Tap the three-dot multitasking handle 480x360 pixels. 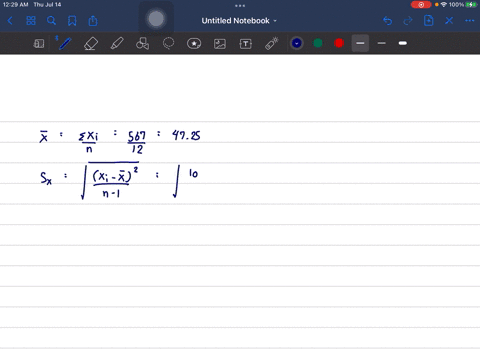click(x=240, y=6)
